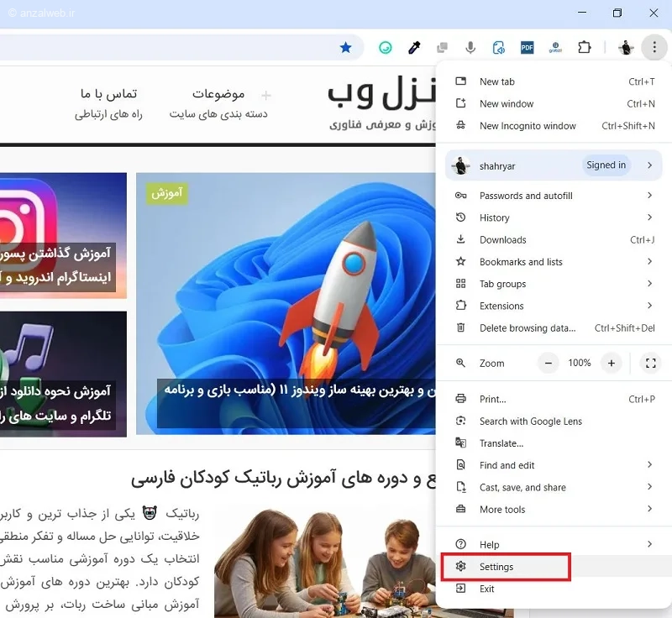Screen dimensions: 672x618
Task: Click the Help question mark icon
Action: coord(460,544)
